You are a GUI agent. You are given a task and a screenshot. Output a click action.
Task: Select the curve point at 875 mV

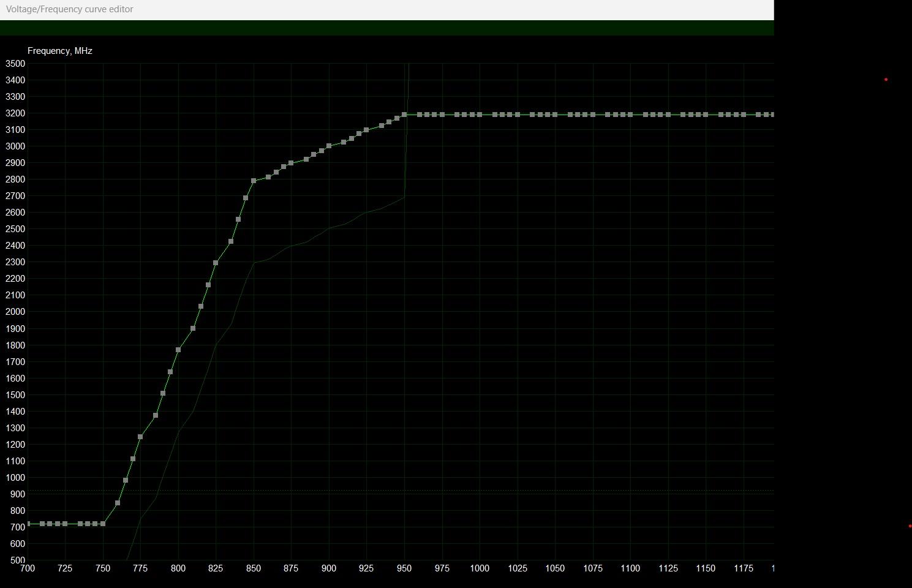[x=291, y=164]
